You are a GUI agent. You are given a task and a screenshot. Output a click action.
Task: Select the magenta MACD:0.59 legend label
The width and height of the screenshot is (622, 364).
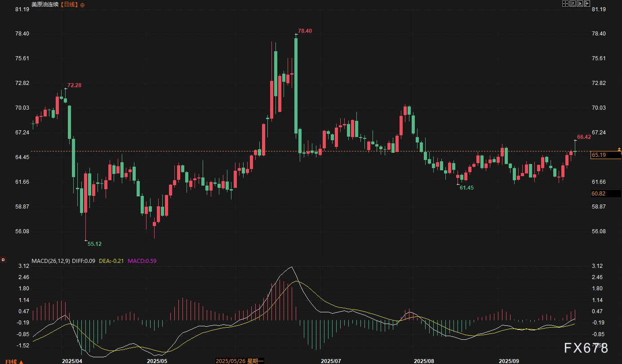click(142, 261)
